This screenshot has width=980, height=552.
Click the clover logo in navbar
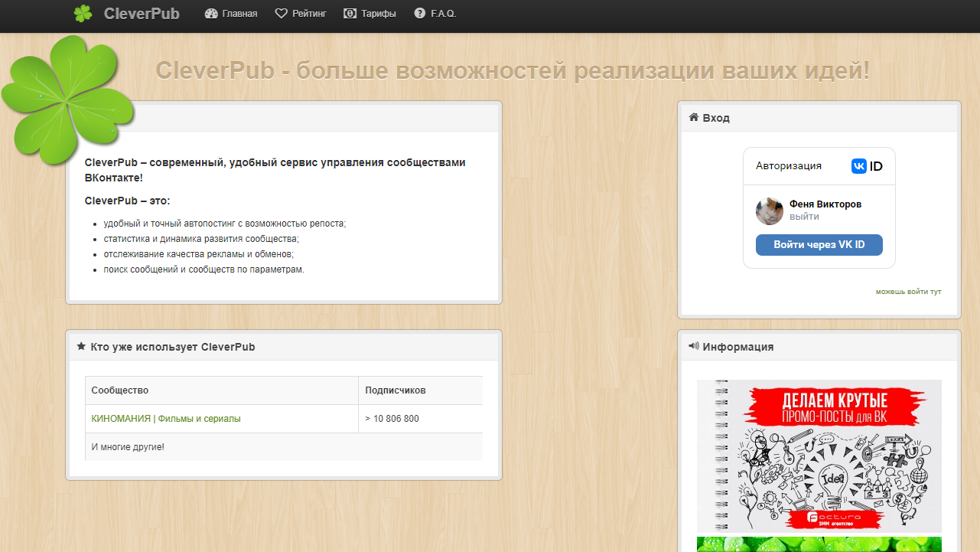pos(83,13)
